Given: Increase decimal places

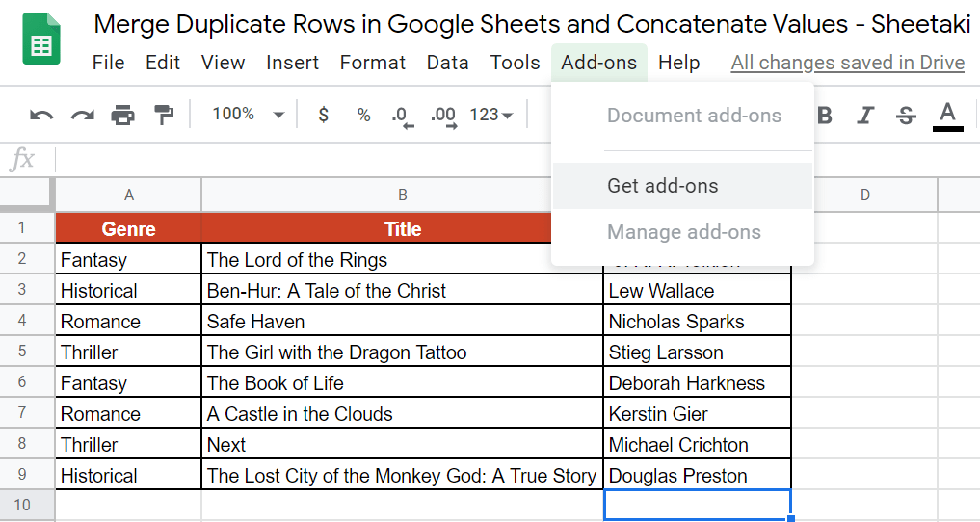Looking at the screenshot, I should pos(444,117).
